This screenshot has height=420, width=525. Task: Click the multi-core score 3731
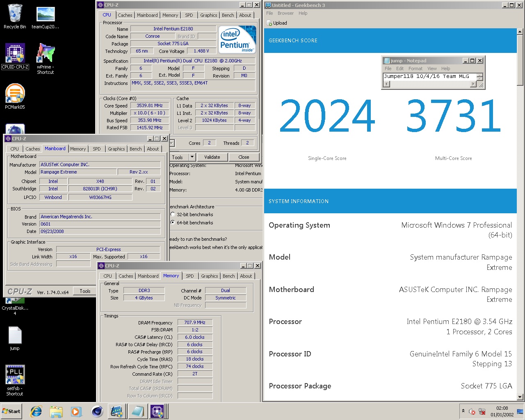coord(454,116)
